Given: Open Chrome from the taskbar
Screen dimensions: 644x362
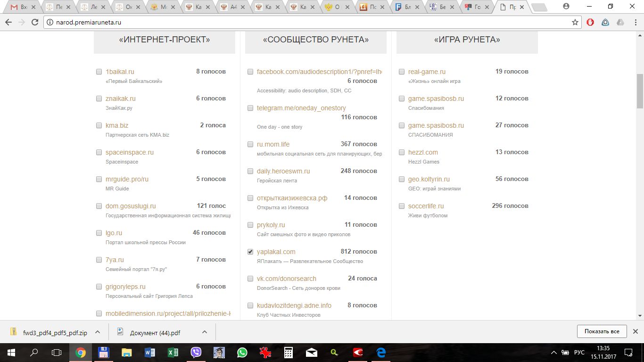Looking at the screenshot, I should pyautogui.click(x=81, y=353).
